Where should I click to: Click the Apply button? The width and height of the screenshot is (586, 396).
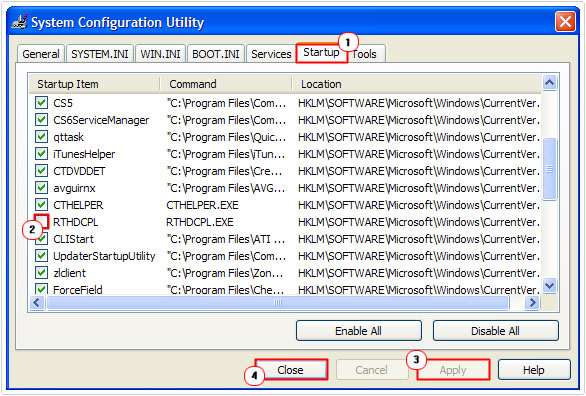tap(453, 370)
